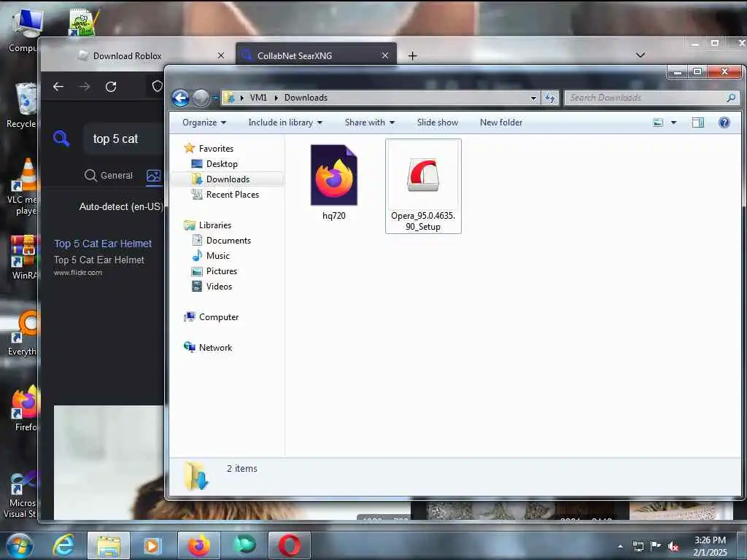Screen dimensions: 747x560
Task: Select the Images search category icon
Action: click(154, 176)
